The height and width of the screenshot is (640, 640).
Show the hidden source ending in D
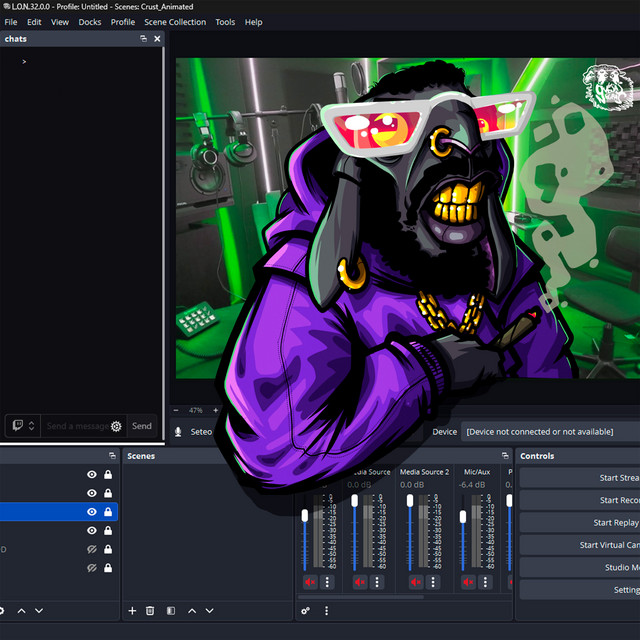point(92,549)
